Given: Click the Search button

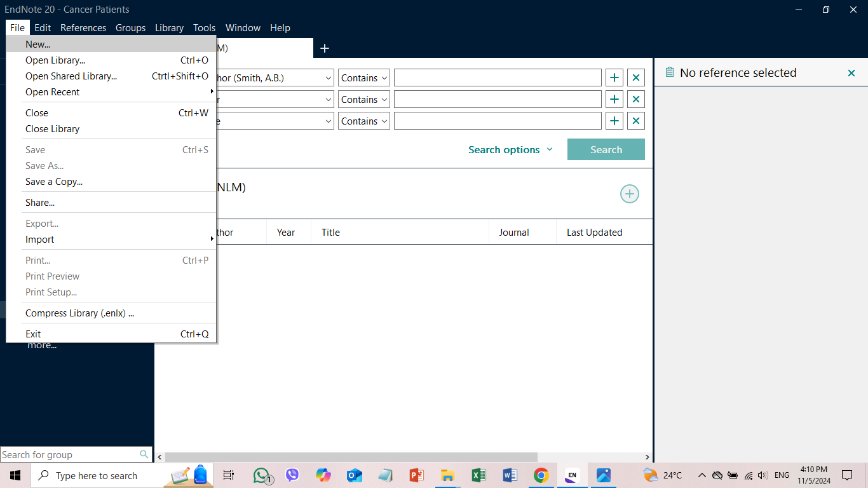Looking at the screenshot, I should [606, 150].
